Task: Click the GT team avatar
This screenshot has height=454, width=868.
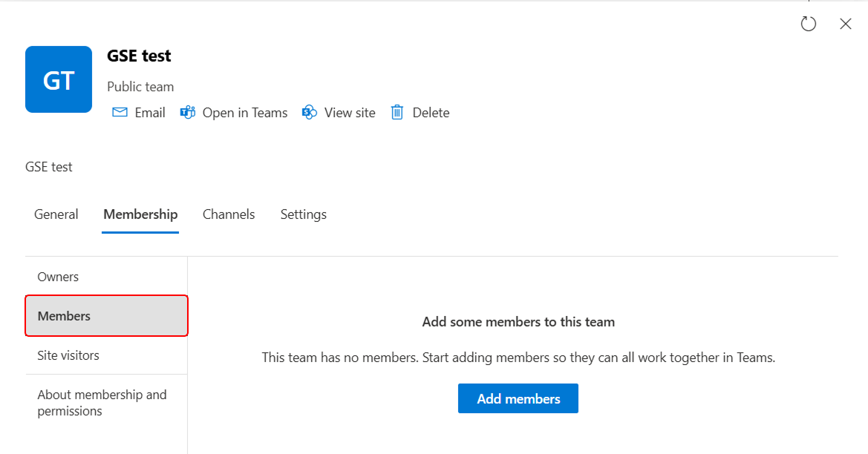Action: tap(59, 79)
